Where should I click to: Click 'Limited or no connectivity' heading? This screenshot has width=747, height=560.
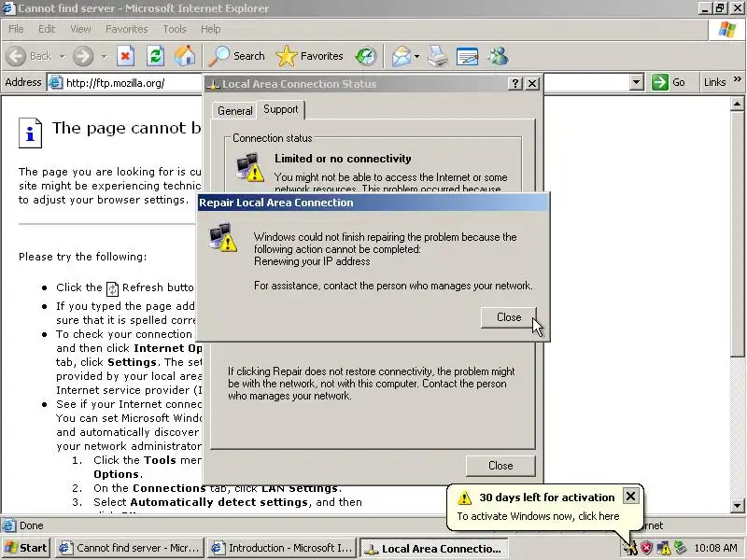tap(343, 159)
